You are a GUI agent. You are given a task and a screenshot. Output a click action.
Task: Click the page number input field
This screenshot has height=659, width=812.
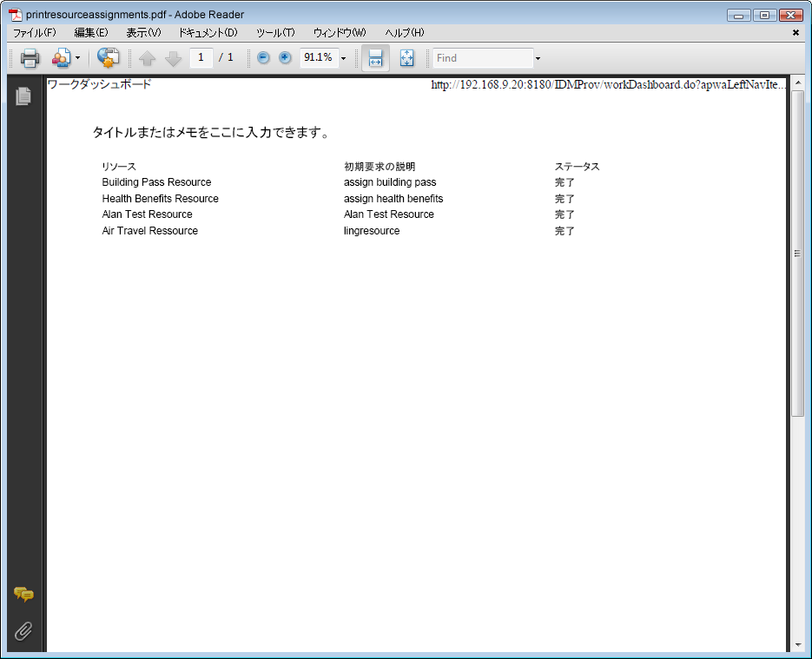201,57
